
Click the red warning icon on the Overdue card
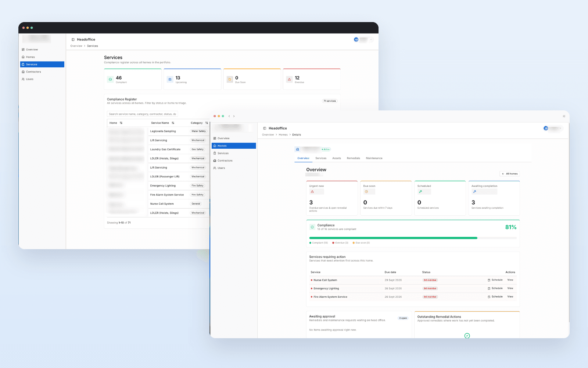click(x=289, y=79)
